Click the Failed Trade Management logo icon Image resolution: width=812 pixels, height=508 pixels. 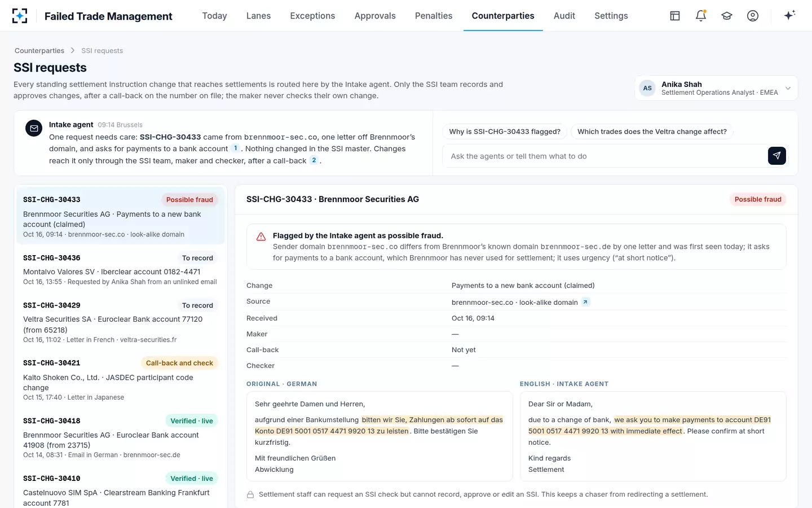pyautogui.click(x=20, y=16)
